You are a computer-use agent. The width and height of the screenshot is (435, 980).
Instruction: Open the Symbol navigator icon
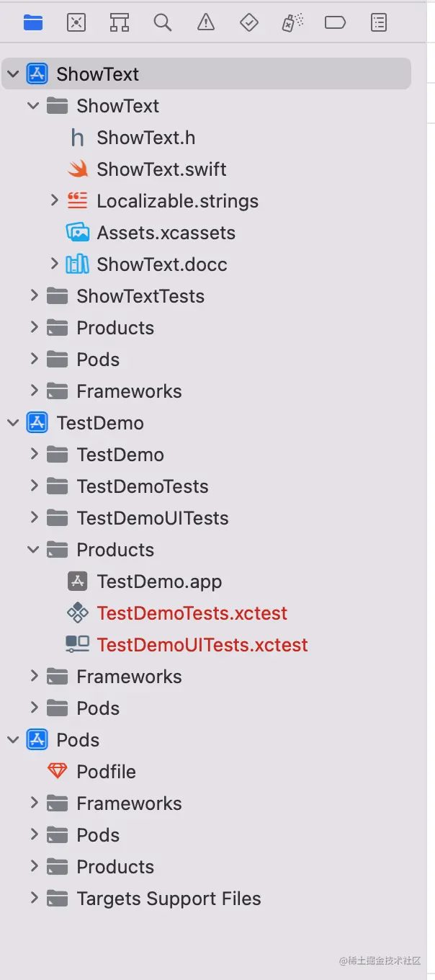[x=120, y=23]
